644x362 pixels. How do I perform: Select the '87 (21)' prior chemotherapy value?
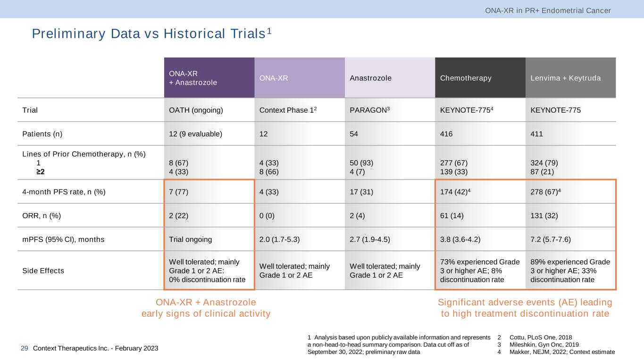(543, 171)
